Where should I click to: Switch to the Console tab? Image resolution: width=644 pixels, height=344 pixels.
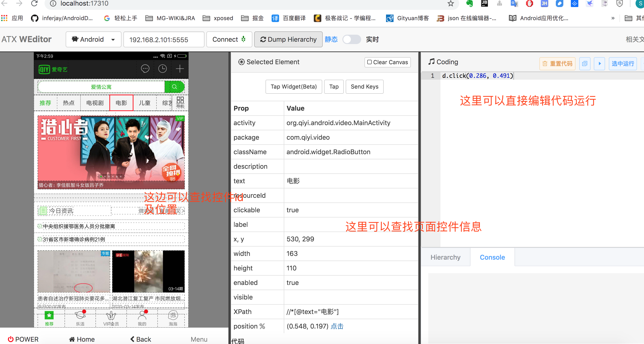coord(492,257)
